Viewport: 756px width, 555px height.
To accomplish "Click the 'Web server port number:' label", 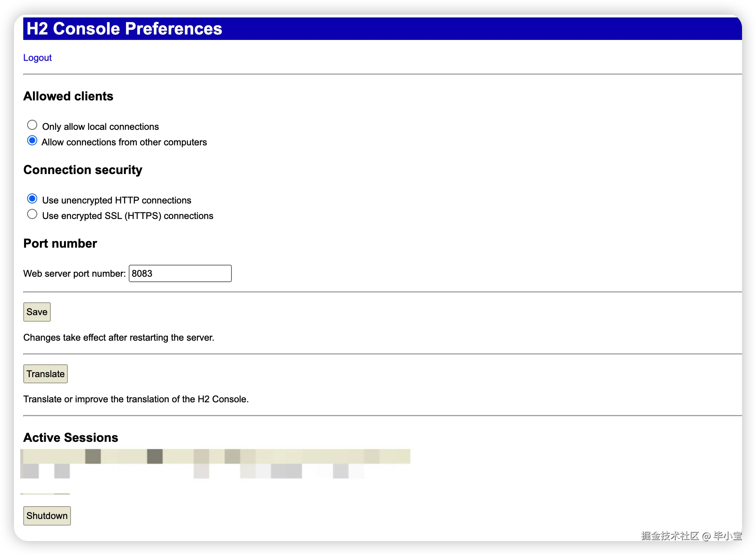I will (74, 274).
